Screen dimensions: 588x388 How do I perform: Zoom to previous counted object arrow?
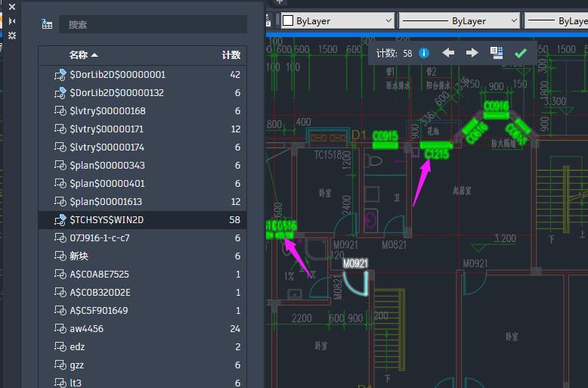coord(448,53)
